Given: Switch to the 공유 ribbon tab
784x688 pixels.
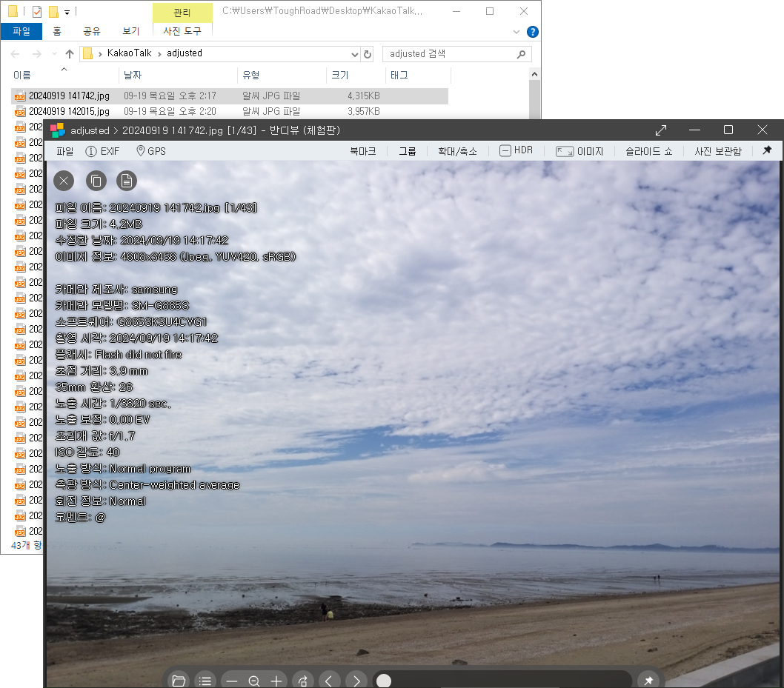Looking at the screenshot, I should 91,31.
